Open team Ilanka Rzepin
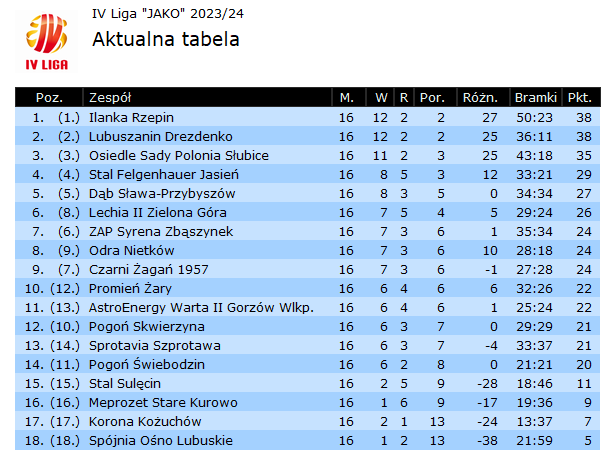This screenshot has width=615, height=457. pyautogui.click(x=131, y=117)
